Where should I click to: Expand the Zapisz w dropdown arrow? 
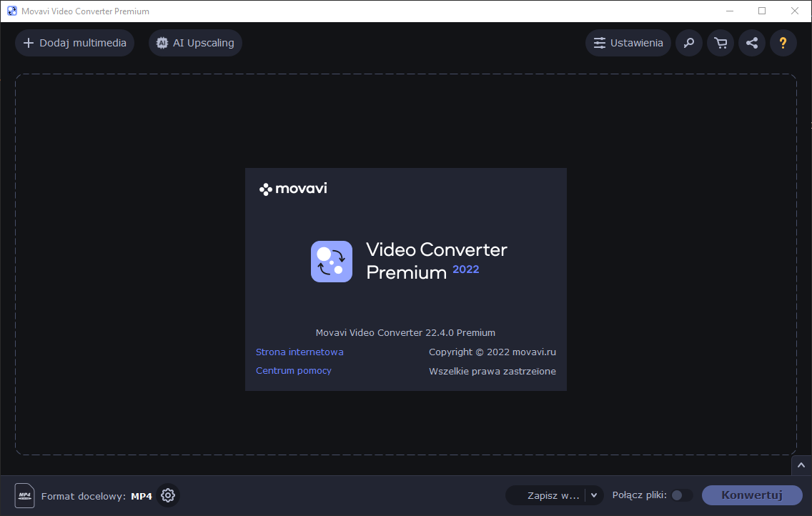(594, 495)
